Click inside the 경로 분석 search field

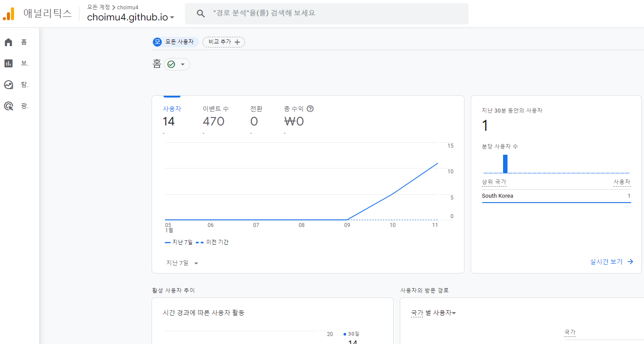coord(310,13)
